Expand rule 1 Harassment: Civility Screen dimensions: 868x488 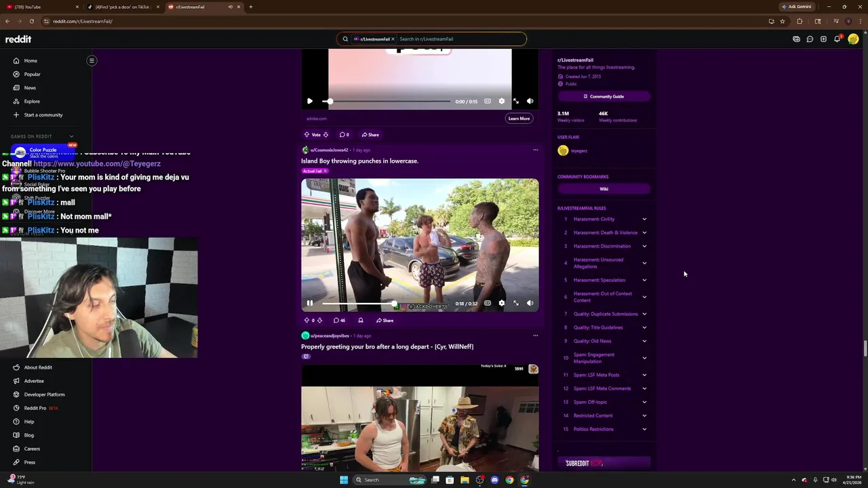[x=644, y=219]
